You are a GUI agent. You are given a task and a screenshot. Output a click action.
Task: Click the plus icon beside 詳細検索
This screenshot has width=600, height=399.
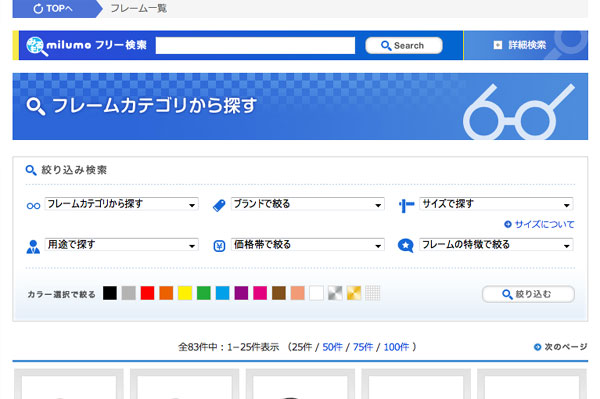pos(497,45)
